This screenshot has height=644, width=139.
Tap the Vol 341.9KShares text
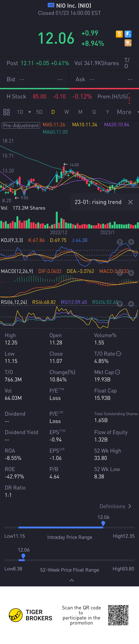97,63
